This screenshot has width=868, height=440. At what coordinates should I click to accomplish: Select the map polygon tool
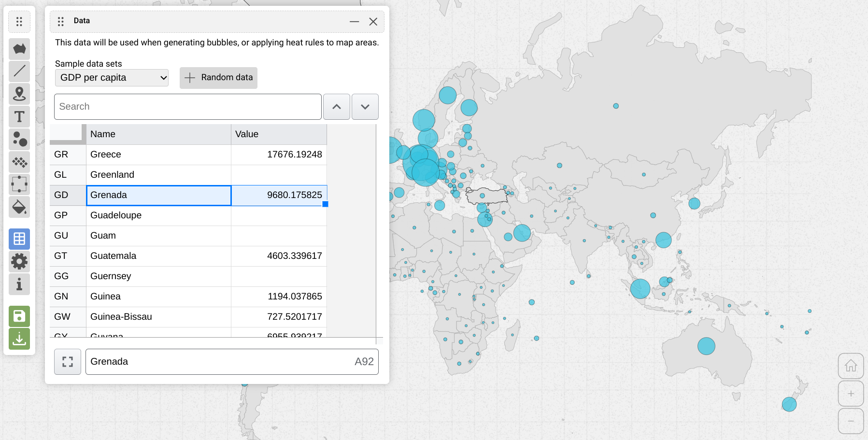click(x=19, y=49)
